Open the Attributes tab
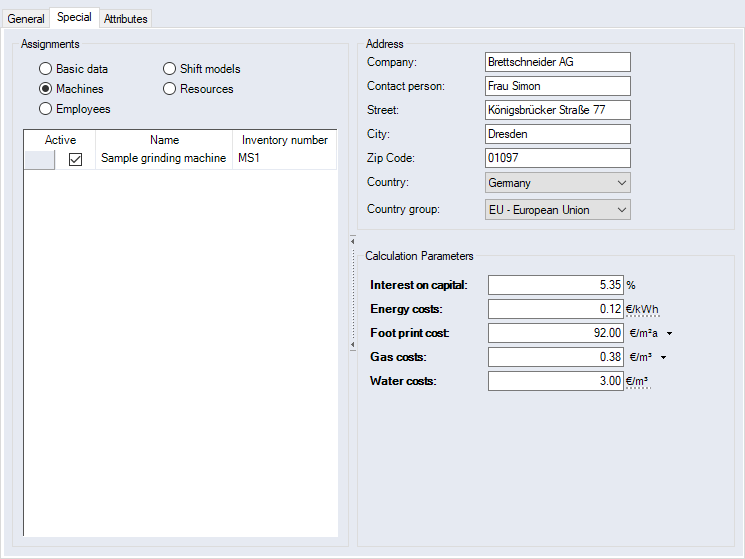This screenshot has height=559, width=745. click(x=126, y=19)
